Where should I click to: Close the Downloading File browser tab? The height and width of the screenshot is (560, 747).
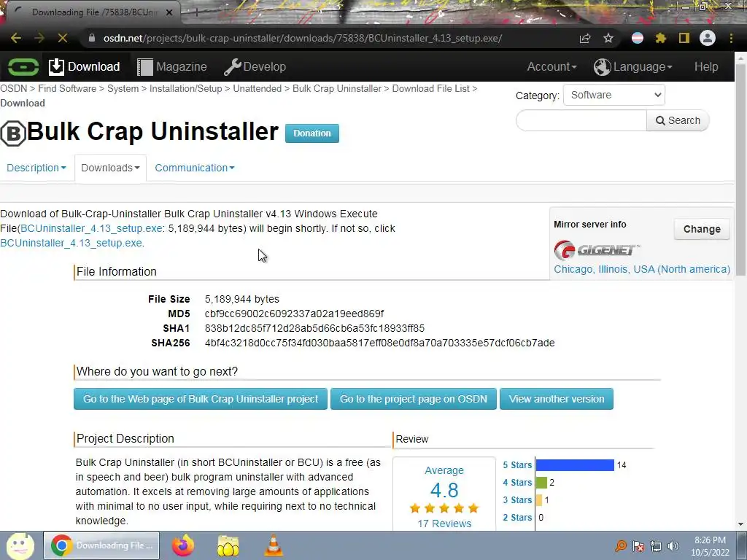coord(169,12)
